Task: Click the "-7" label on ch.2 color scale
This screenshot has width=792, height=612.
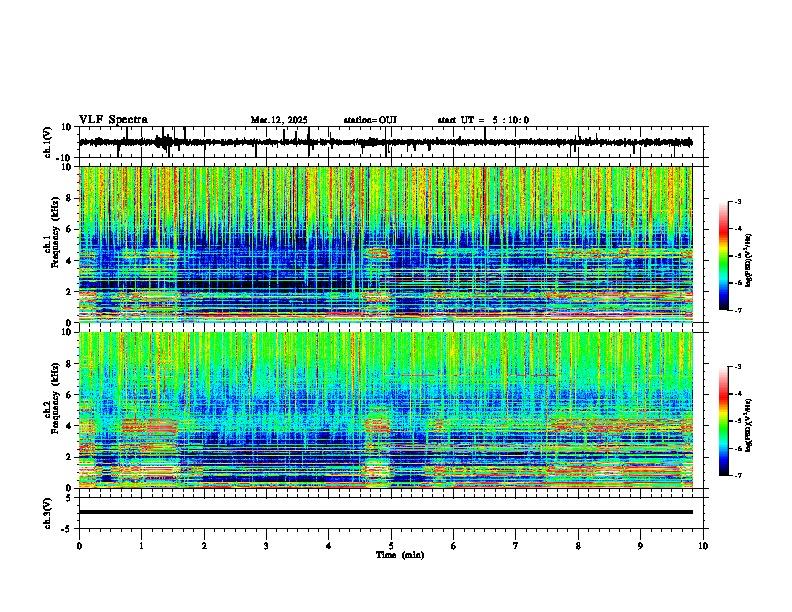Action: 737,476
